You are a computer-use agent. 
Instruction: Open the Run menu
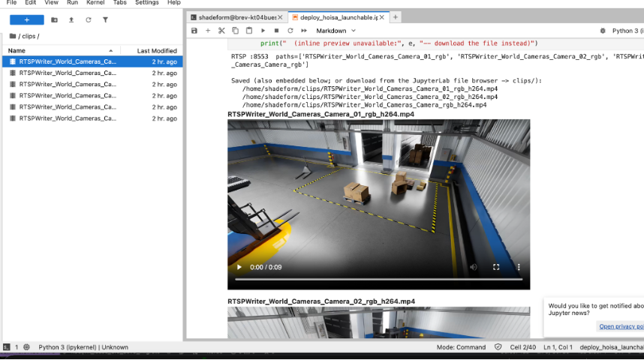pos(72,2)
